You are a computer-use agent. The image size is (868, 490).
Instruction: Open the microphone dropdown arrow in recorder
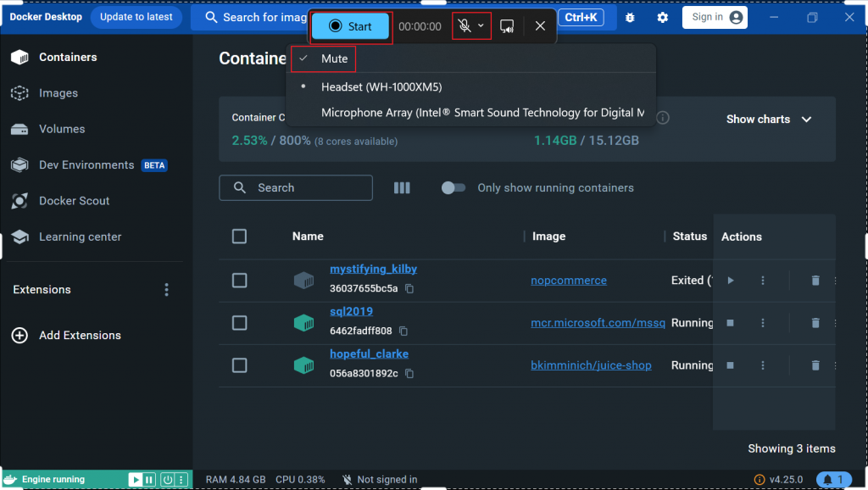pos(481,25)
